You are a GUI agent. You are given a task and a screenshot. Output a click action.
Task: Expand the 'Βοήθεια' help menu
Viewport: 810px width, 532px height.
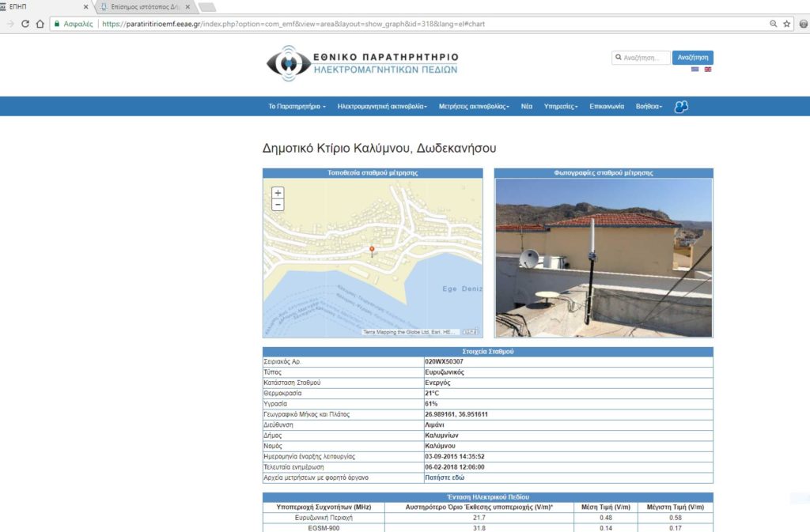649,107
